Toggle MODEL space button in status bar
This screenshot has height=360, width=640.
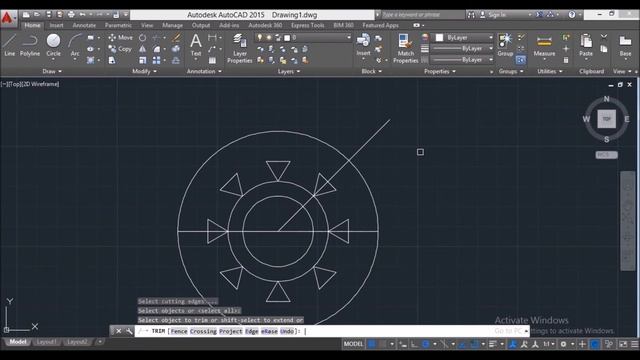click(353, 344)
